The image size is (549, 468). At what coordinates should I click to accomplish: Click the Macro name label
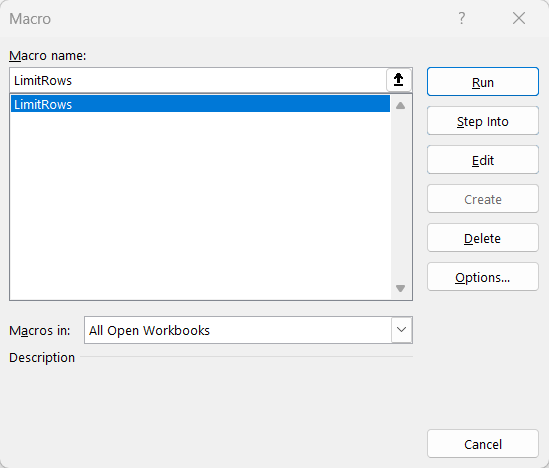pyautogui.click(x=48, y=56)
